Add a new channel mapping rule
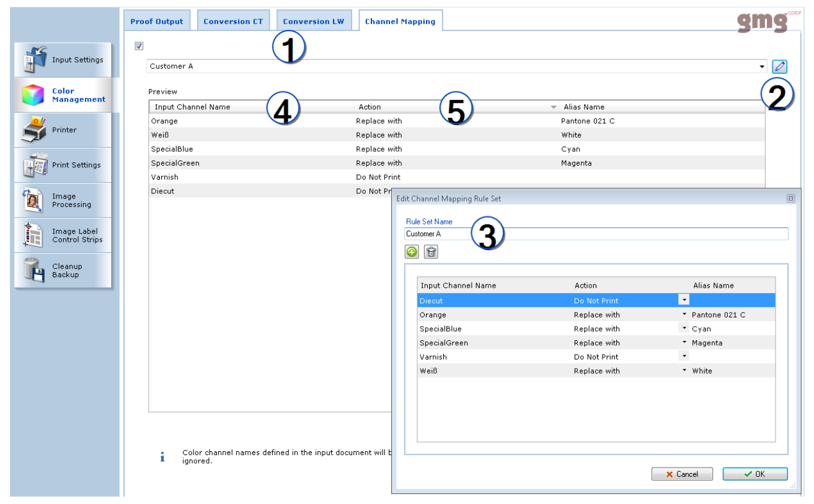 point(412,252)
